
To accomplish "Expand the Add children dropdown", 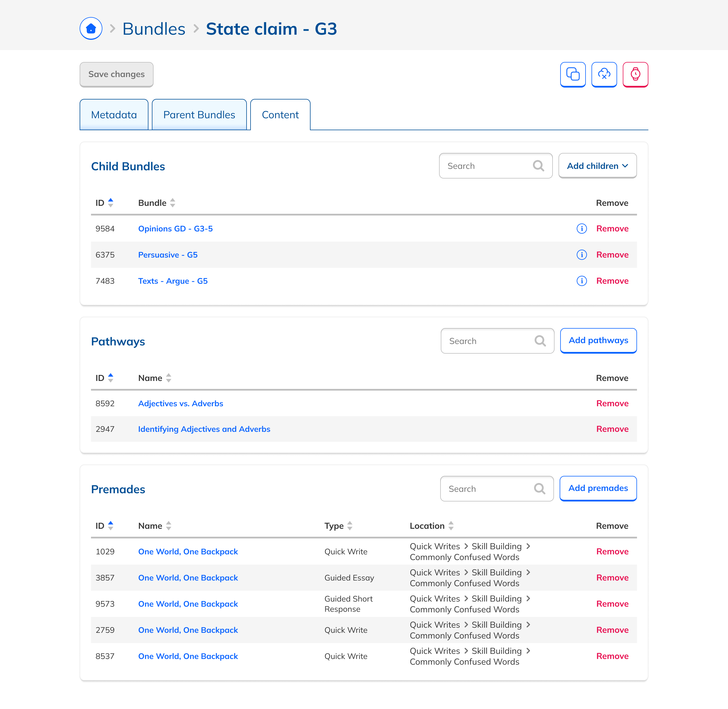I will click(597, 166).
